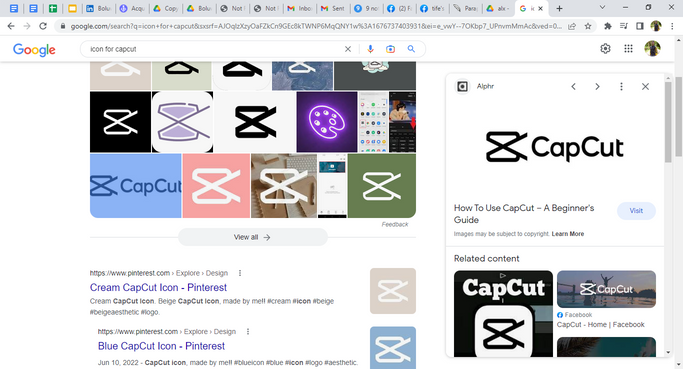This screenshot has height=369, width=683.
Task: Open the cream CapCut result thumbnail
Action: (393, 291)
